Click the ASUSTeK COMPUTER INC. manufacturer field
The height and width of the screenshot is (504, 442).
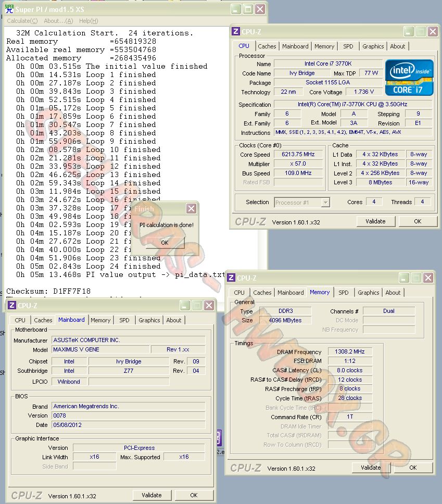128,340
